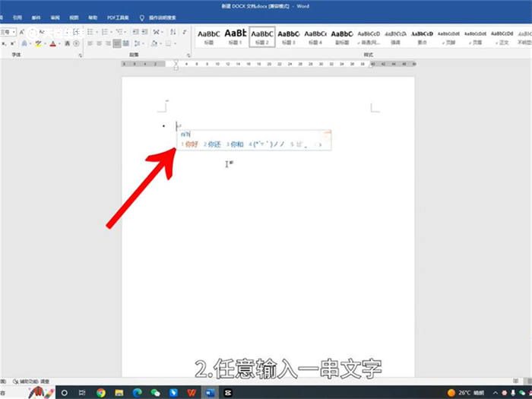Screen dimensions: 532x399
Task: Click next page arrow in IME candidates
Action: click(x=320, y=144)
